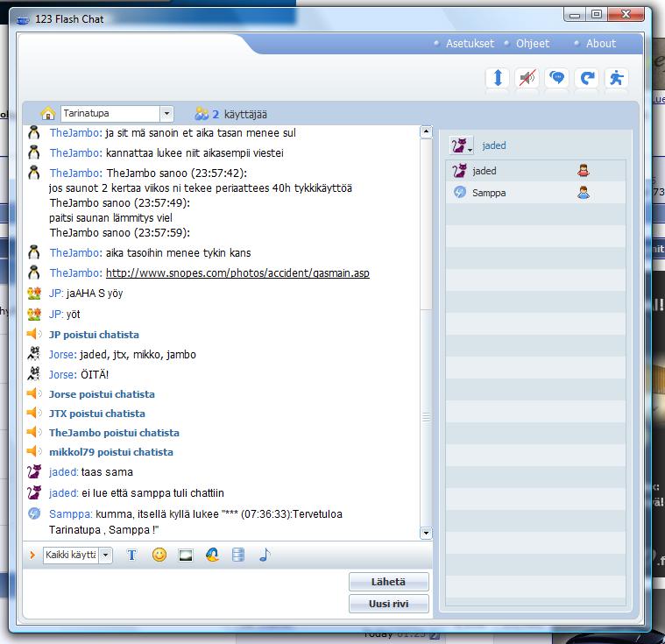This screenshot has width=665, height=644.
Task: Click the chat scrollbar down arrow
Action: point(426,533)
